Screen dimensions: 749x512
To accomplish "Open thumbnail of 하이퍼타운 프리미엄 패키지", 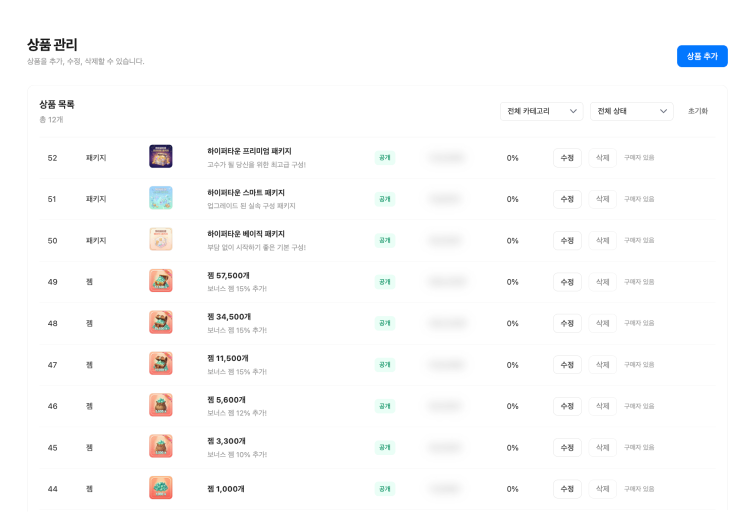I will (x=160, y=156).
